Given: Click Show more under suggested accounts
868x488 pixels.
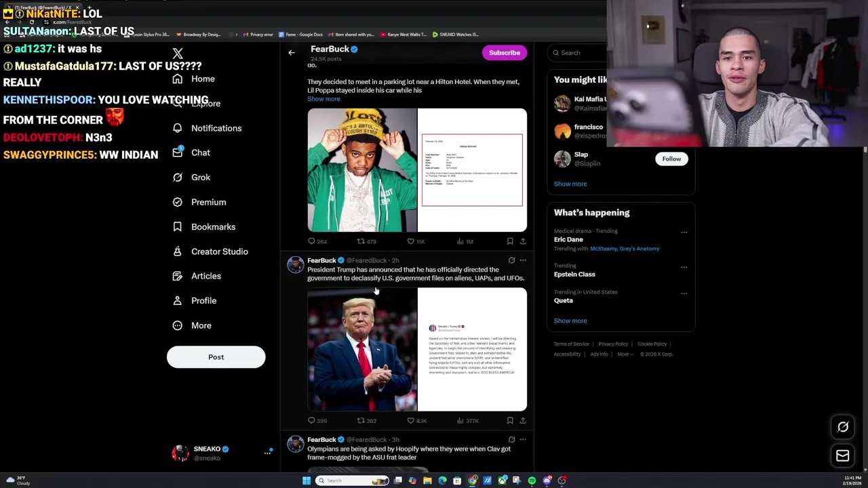Looking at the screenshot, I should [570, 184].
